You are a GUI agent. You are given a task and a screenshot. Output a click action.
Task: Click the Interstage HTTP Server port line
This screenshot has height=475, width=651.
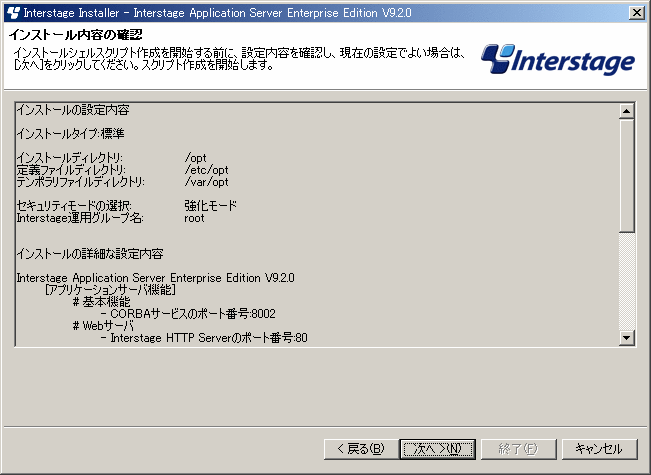[x=204, y=338]
